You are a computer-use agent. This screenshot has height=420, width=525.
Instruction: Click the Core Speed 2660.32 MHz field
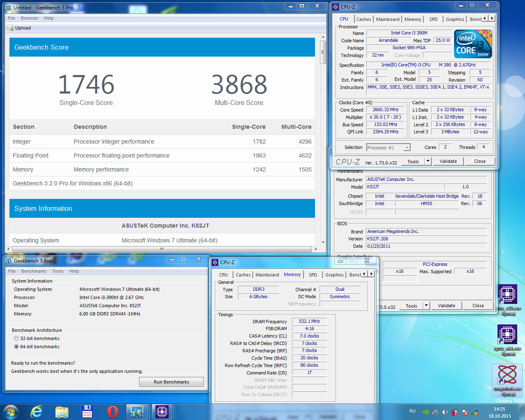386,110
